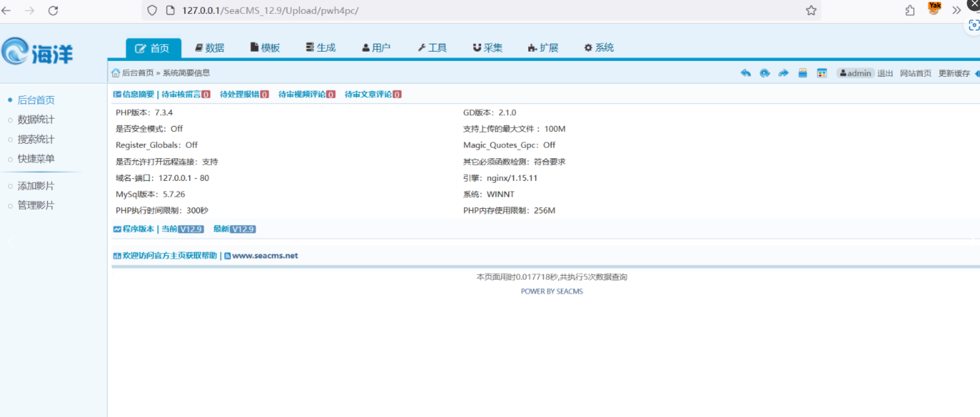Open 待审文章评论 pending article comments link

(x=373, y=94)
